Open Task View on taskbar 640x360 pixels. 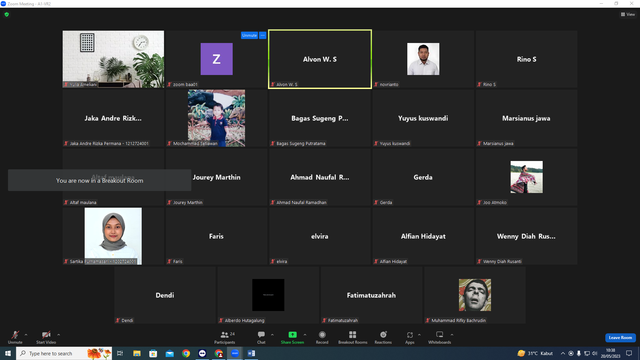120,353
